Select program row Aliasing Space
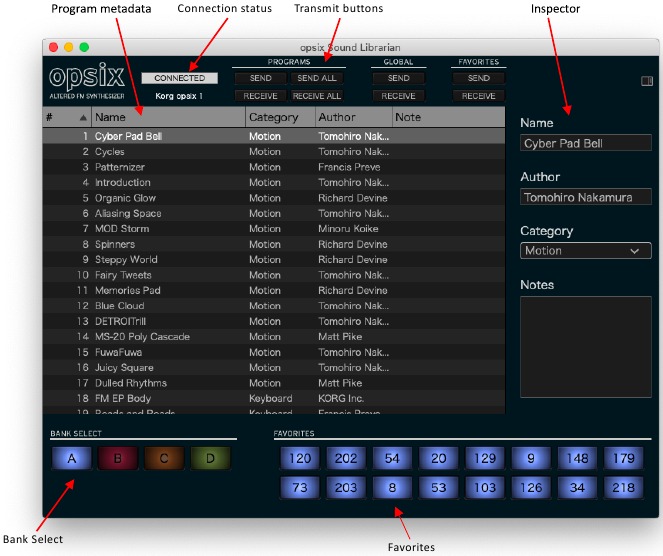 pos(274,213)
